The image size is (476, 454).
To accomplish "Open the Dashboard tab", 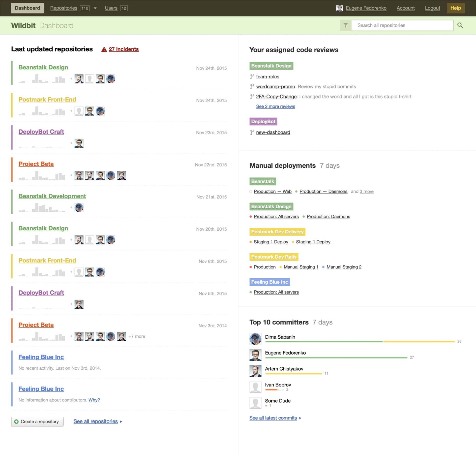I will point(27,8).
